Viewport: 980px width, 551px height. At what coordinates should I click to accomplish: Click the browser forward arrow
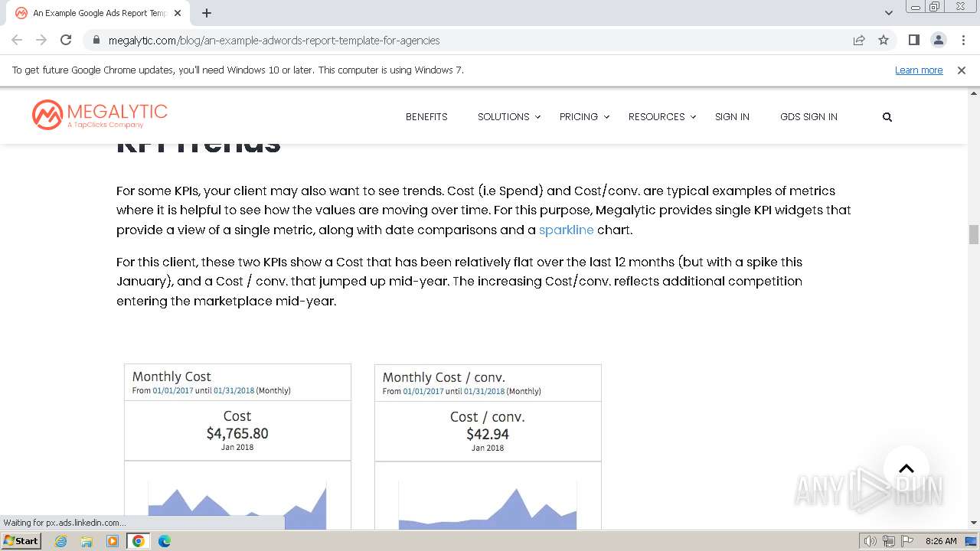pos(41,40)
